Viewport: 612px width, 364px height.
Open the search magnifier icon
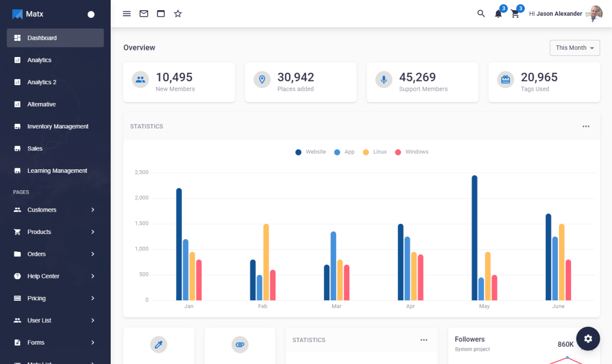coord(481,14)
